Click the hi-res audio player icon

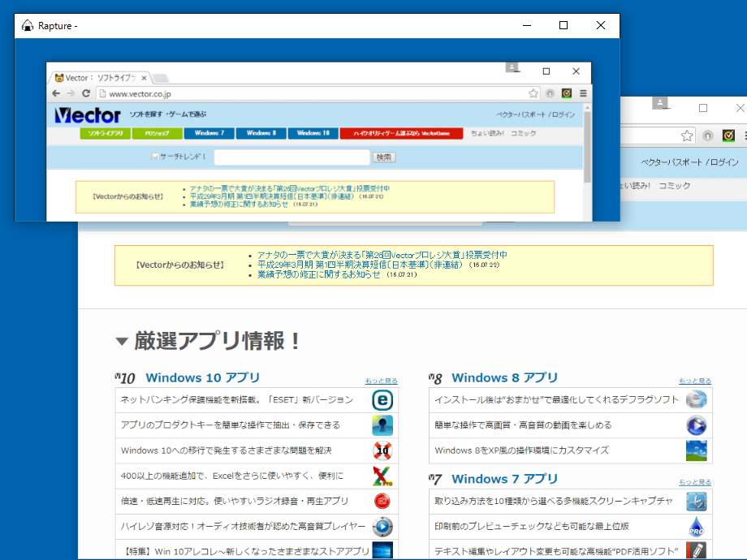(382, 527)
